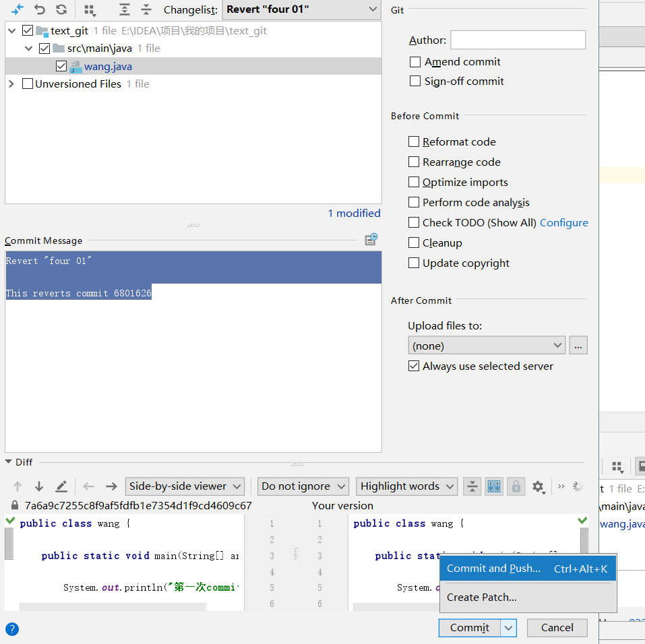Go to next difference arrow

point(39,486)
